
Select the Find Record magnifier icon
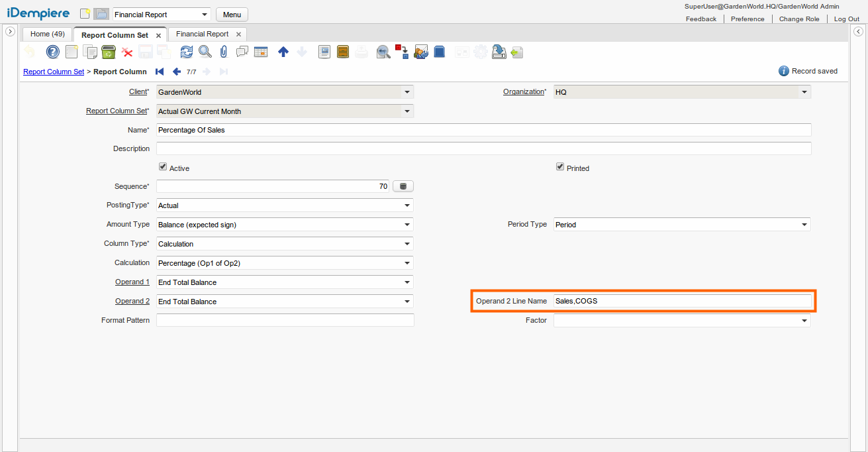tap(205, 52)
